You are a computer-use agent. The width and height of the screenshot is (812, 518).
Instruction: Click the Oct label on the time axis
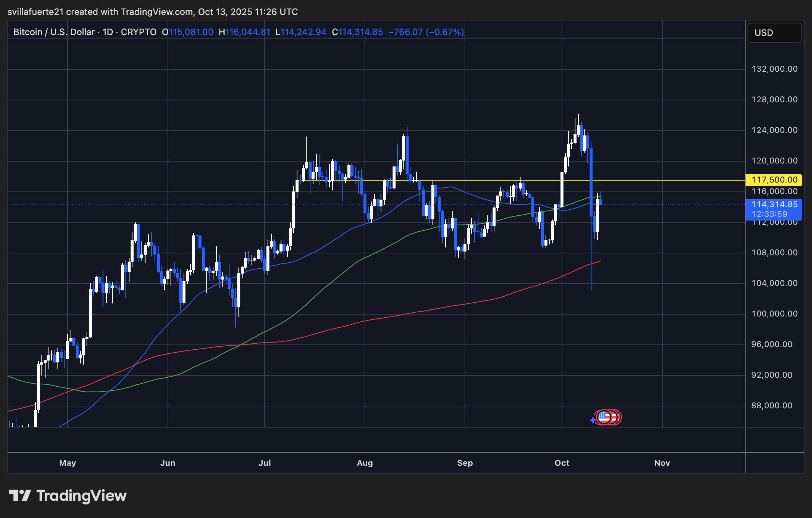[562, 462]
